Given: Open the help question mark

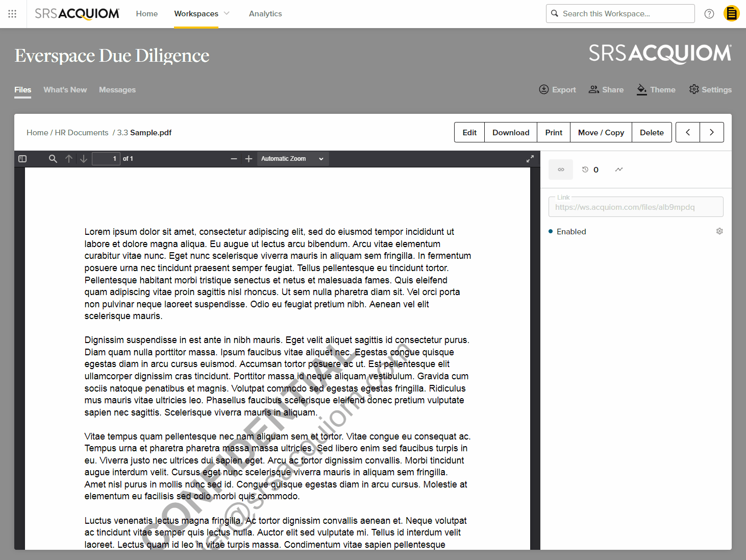Looking at the screenshot, I should [709, 14].
